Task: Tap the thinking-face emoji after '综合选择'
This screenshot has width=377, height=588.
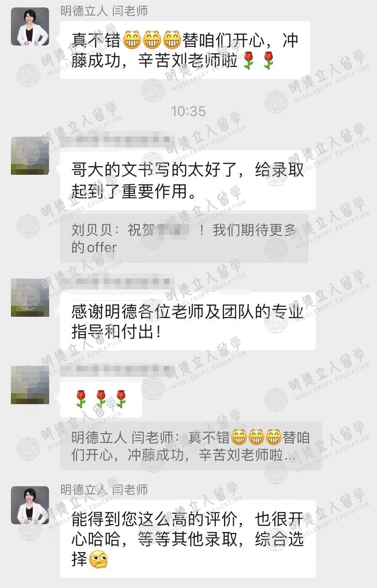Action: tap(97, 559)
